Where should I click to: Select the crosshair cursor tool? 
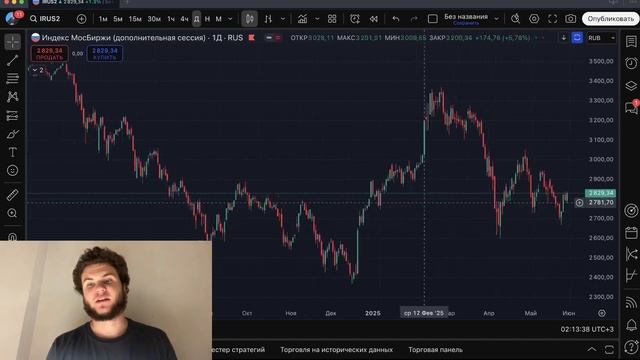pos(13,42)
